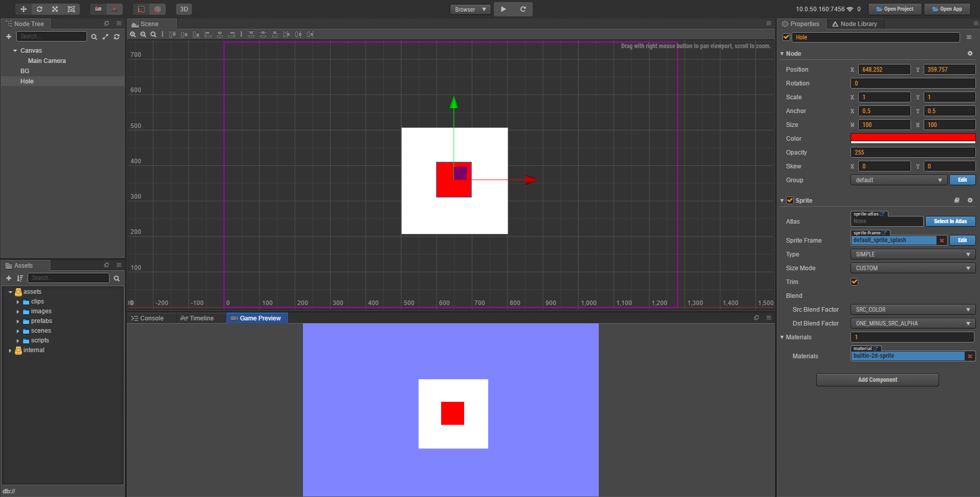980x497 pixels.
Task: Open the Size Mode CUSTOM dropdown
Action: tap(912, 268)
